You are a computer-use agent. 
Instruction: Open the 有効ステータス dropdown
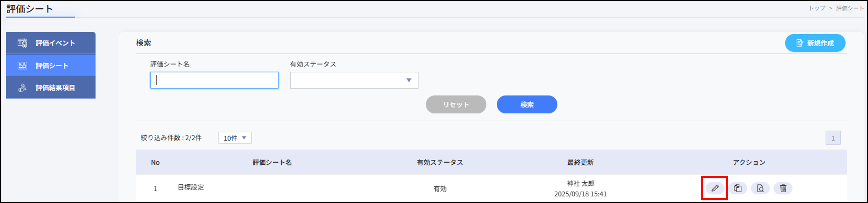353,80
